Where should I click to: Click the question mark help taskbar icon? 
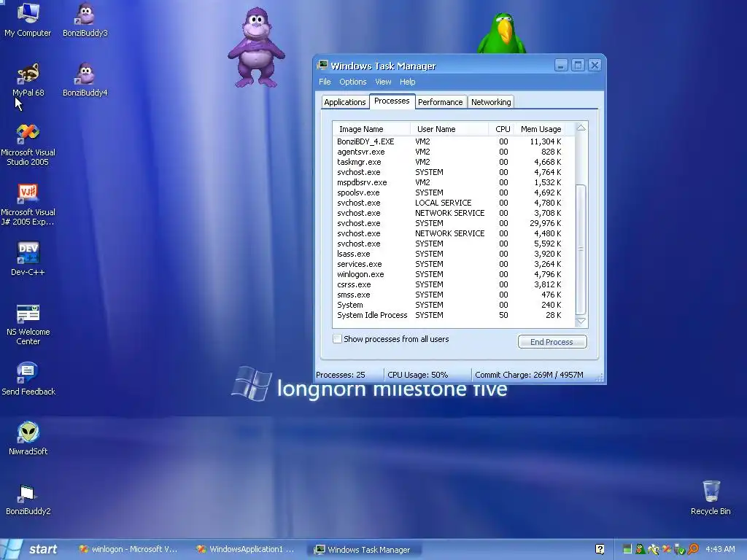pos(600,549)
